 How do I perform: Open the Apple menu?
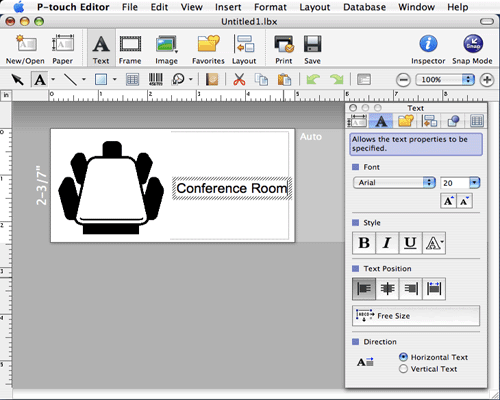(x=19, y=7)
